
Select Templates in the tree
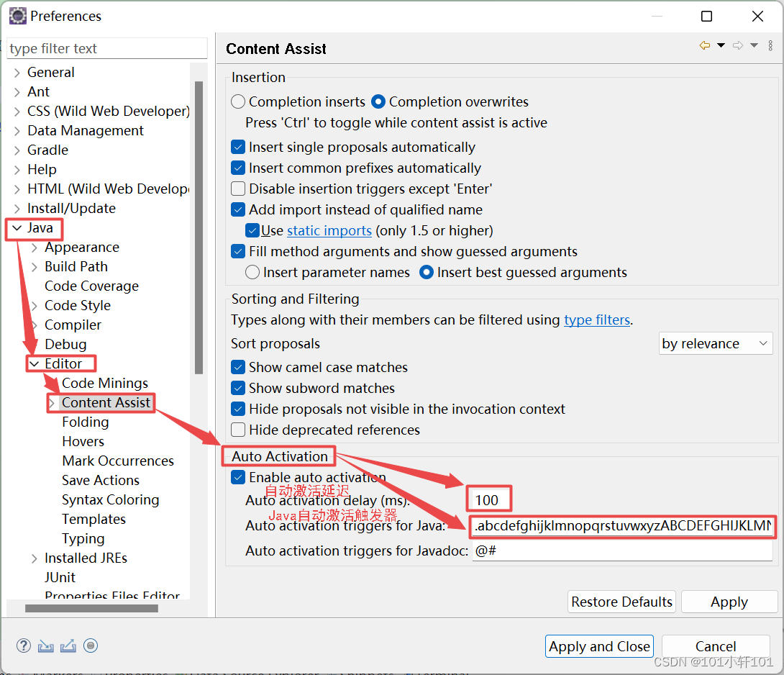pos(94,520)
